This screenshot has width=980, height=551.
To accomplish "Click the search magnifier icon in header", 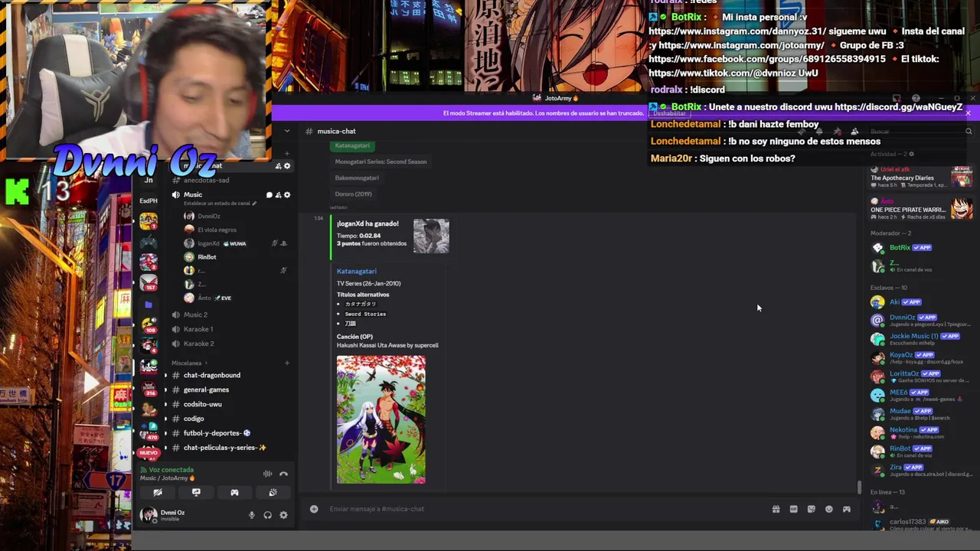I will 969,132.
